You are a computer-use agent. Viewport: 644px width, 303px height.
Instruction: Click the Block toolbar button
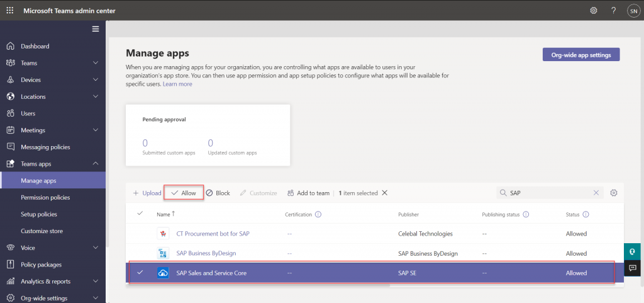218,193
